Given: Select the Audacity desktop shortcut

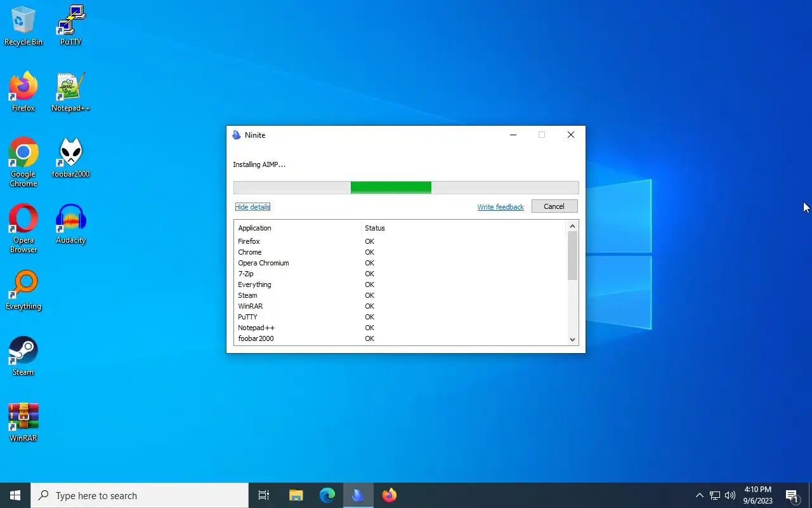Looking at the screenshot, I should (70, 225).
